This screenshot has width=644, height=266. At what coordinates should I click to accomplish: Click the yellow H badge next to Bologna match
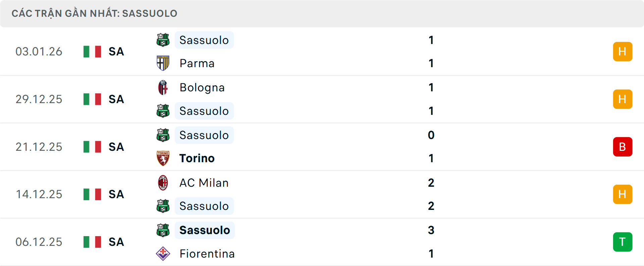pos(623,99)
